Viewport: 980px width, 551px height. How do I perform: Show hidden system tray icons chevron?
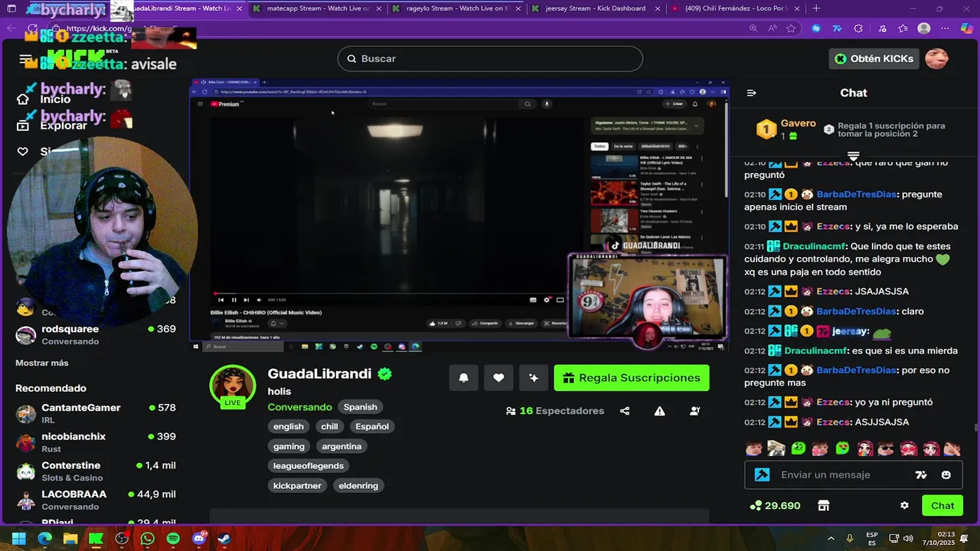(x=831, y=539)
